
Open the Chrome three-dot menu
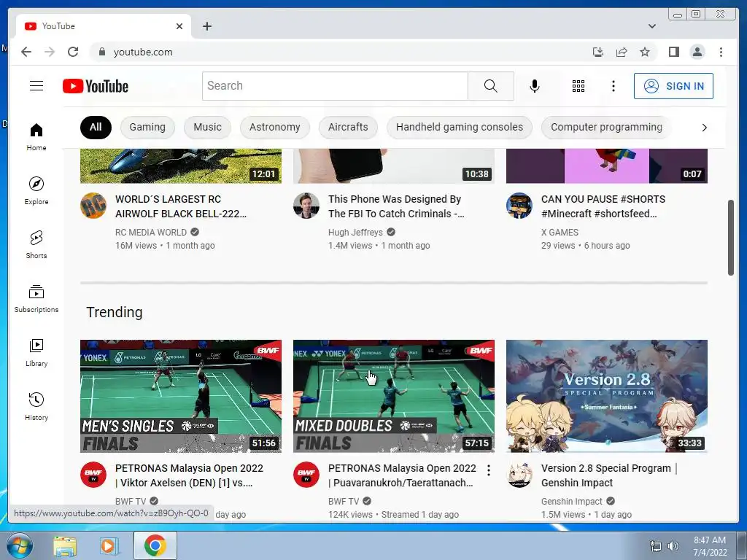721,52
